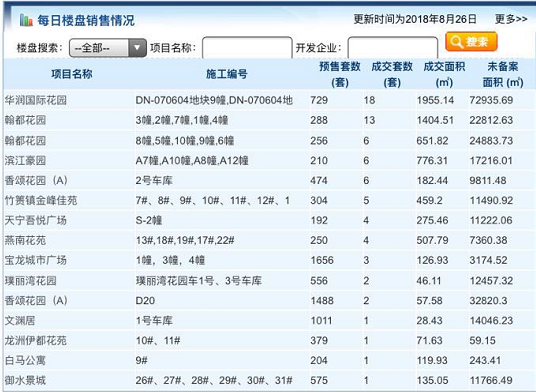The height and width of the screenshot is (392, 536).
Task: Click the 项目名称 column header
Action: (x=72, y=74)
